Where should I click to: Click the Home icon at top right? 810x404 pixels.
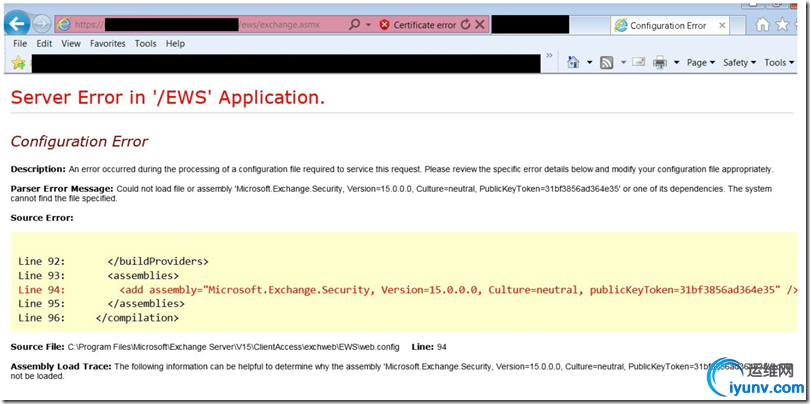[762, 24]
